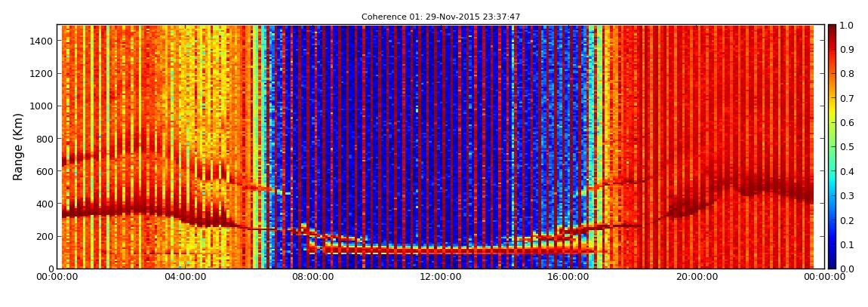The height and width of the screenshot is (307, 868).
Task: Click the colorbar tick label '0.9'
Action: (847, 50)
